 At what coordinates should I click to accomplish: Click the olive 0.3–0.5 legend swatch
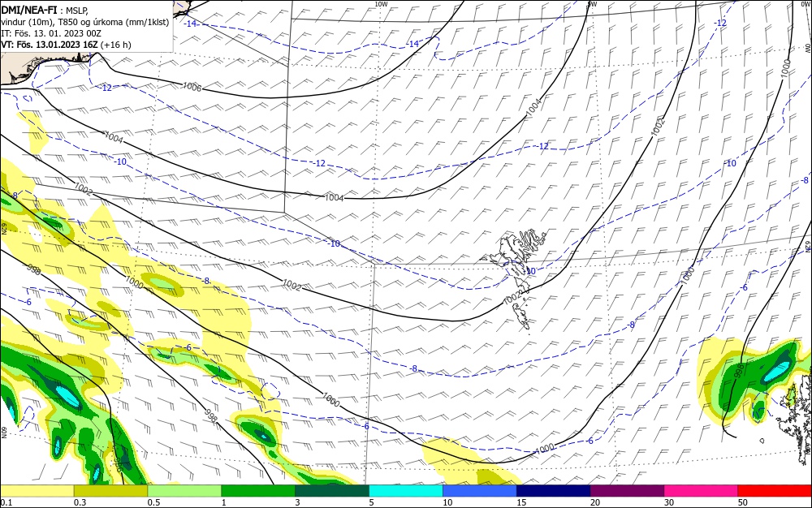[110, 491]
